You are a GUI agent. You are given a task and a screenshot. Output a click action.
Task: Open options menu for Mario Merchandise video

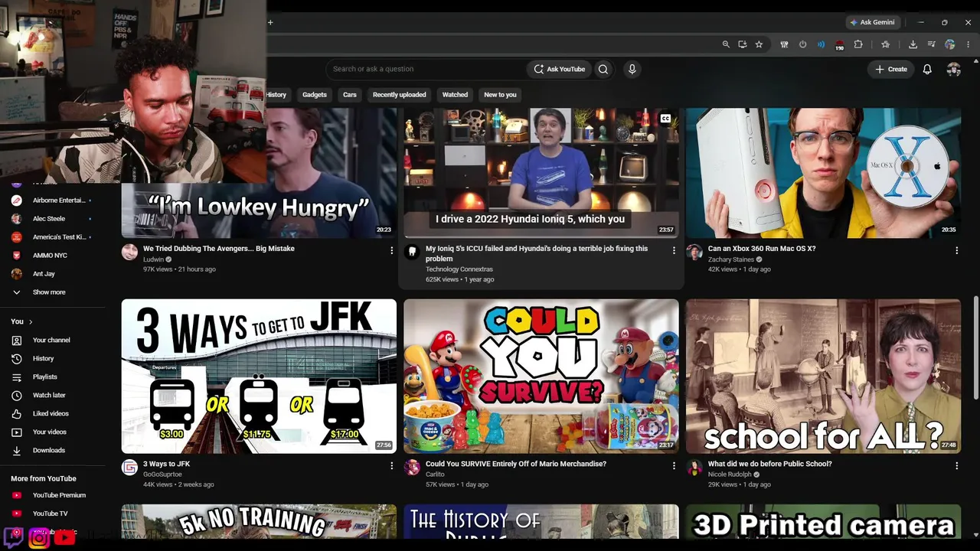[674, 465]
